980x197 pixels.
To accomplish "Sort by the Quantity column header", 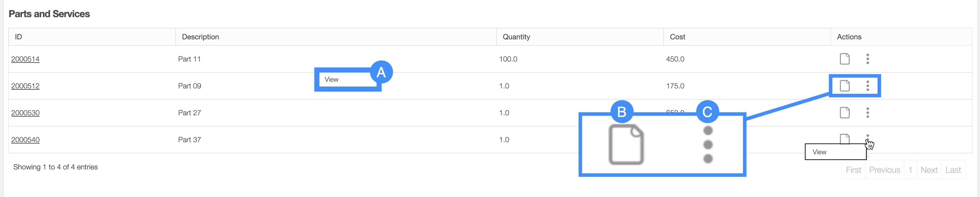I will coord(516,37).
